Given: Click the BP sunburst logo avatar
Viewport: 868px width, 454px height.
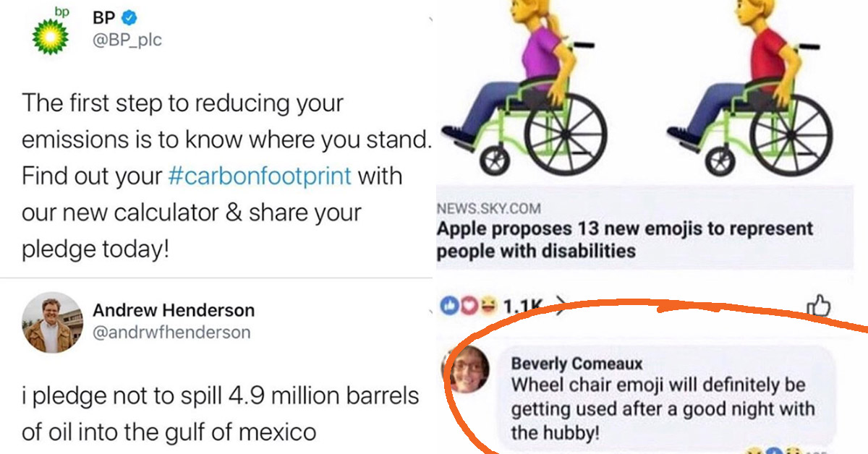Looking at the screenshot, I should tap(51, 32).
